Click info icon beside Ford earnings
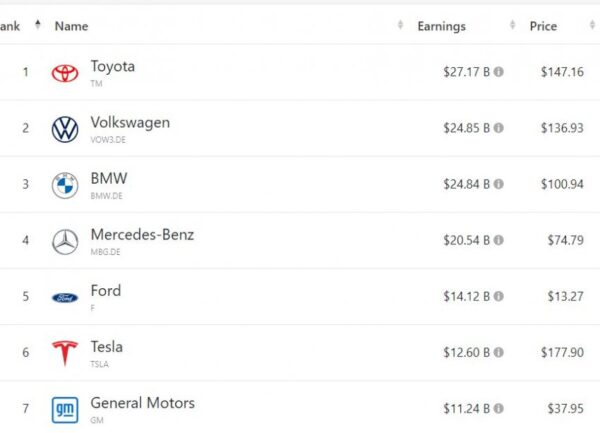This screenshot has height=433, width=600. tap(499, 296)
